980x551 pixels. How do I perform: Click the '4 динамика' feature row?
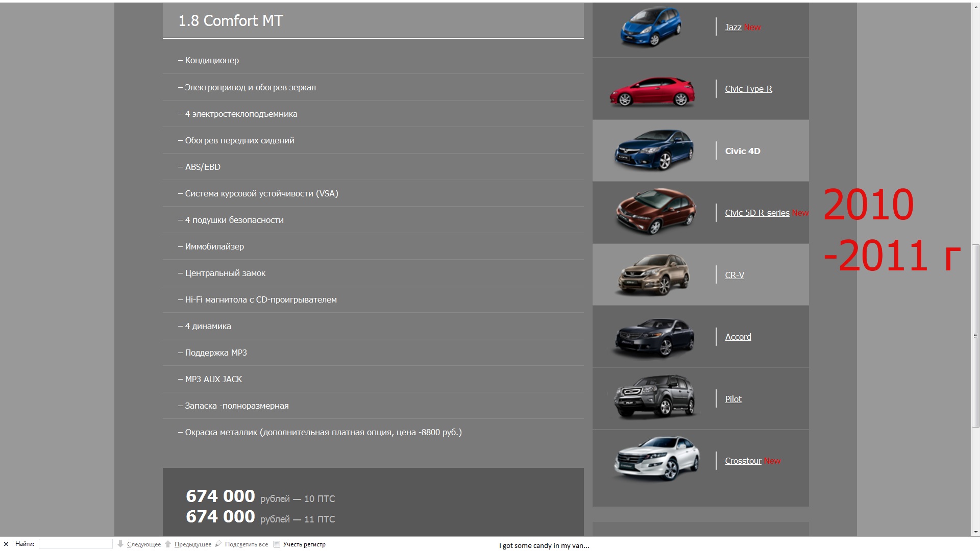[x=373, y=326]
